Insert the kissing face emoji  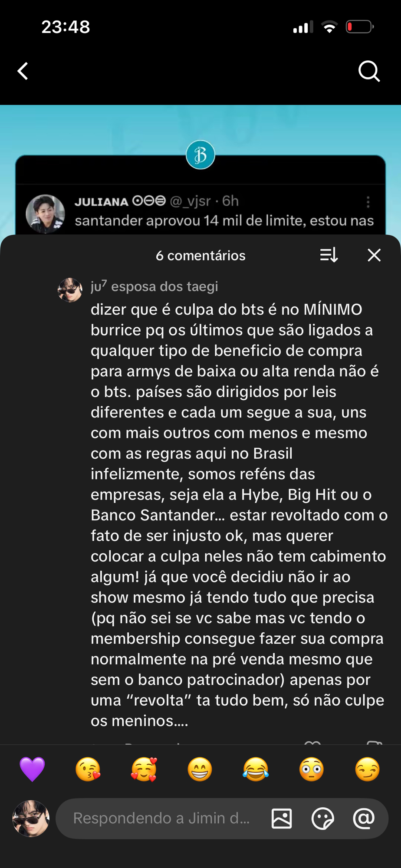88,769
